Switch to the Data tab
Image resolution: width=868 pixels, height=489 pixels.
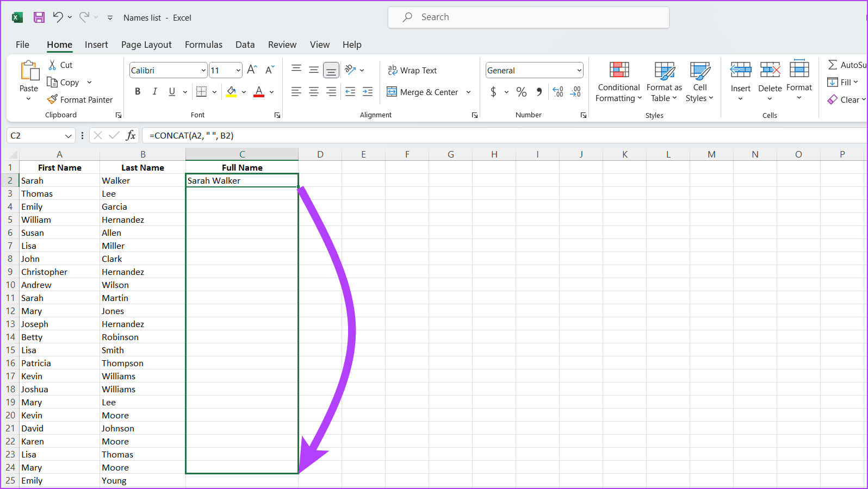tap(245, 45)
